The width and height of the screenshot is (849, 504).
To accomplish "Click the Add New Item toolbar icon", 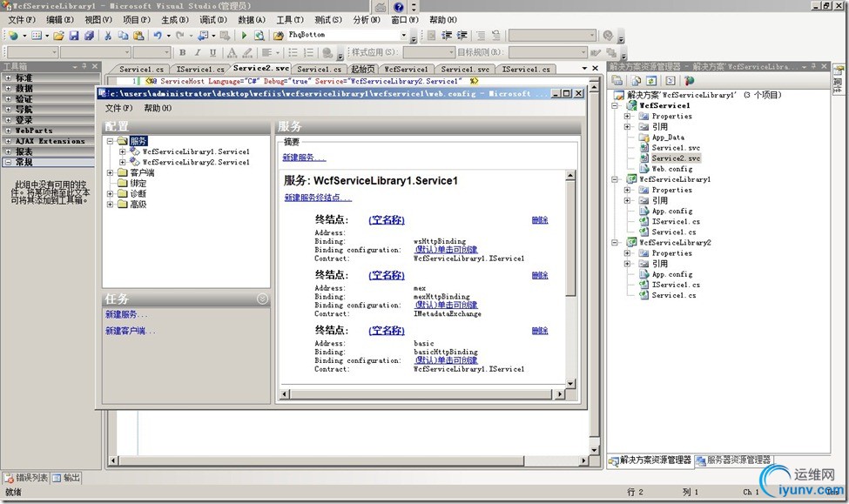I will [x=37, y=36].
